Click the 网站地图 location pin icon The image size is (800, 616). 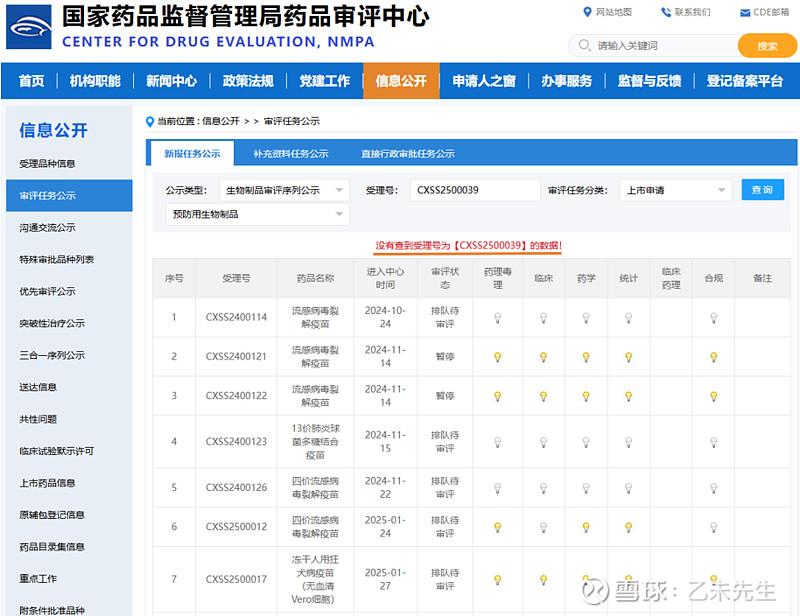587,12
